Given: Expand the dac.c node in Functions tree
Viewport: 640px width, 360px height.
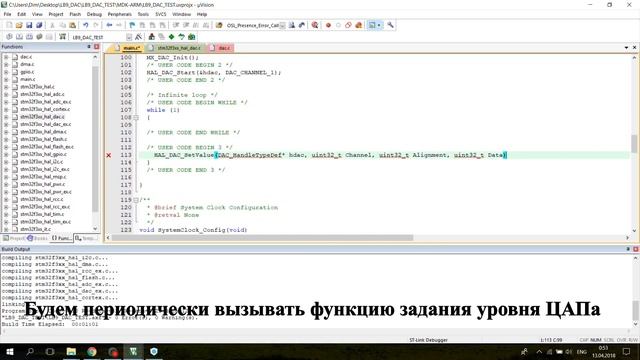Looking at the screenshot, I should pos(6,57).
